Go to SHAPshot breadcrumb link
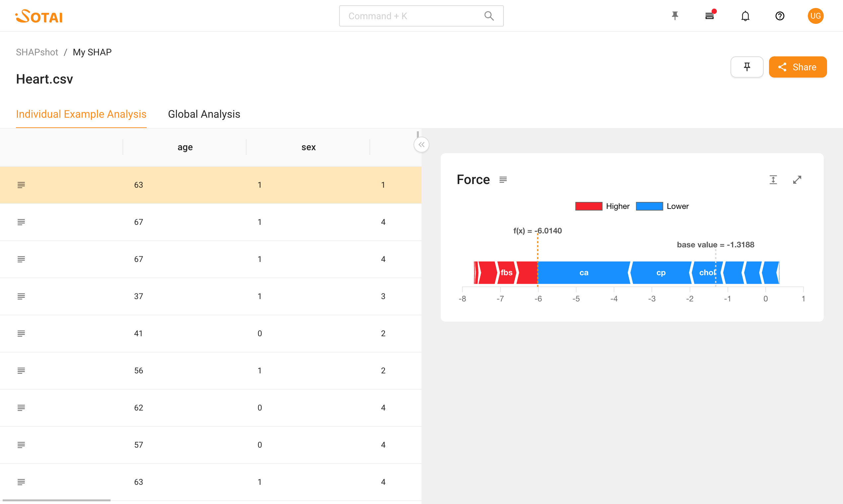Viewport: 843px width, 504px height. pos(37,52)
